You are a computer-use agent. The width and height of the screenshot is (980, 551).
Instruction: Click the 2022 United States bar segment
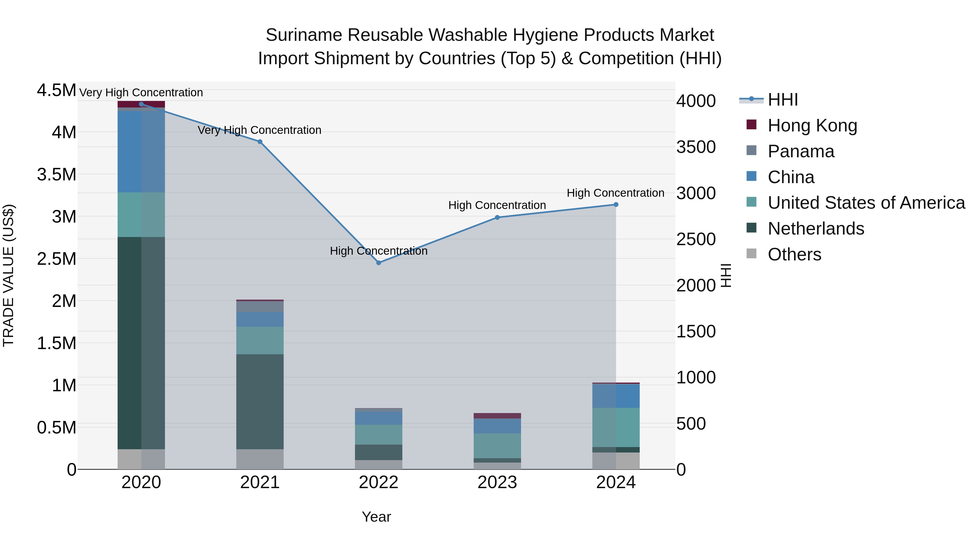(x=379, y=435)
